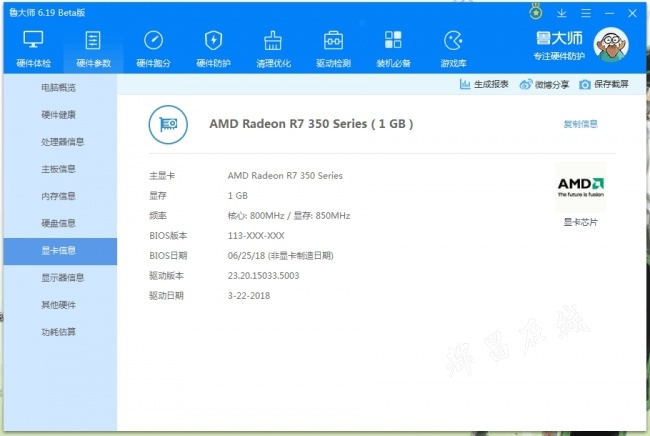Select 处理器信息 in the sidebar
The width and height of the screenshot is (650, 436).
pos(63,142)
